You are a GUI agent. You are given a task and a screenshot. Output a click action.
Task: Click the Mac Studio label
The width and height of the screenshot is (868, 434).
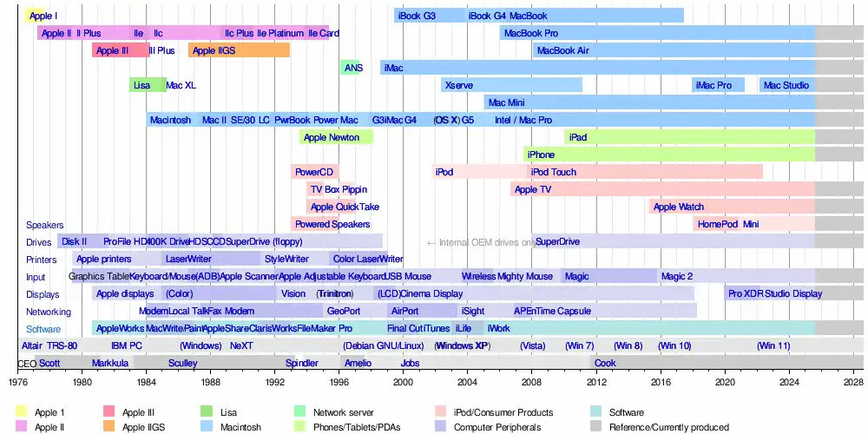pos(786,85)
